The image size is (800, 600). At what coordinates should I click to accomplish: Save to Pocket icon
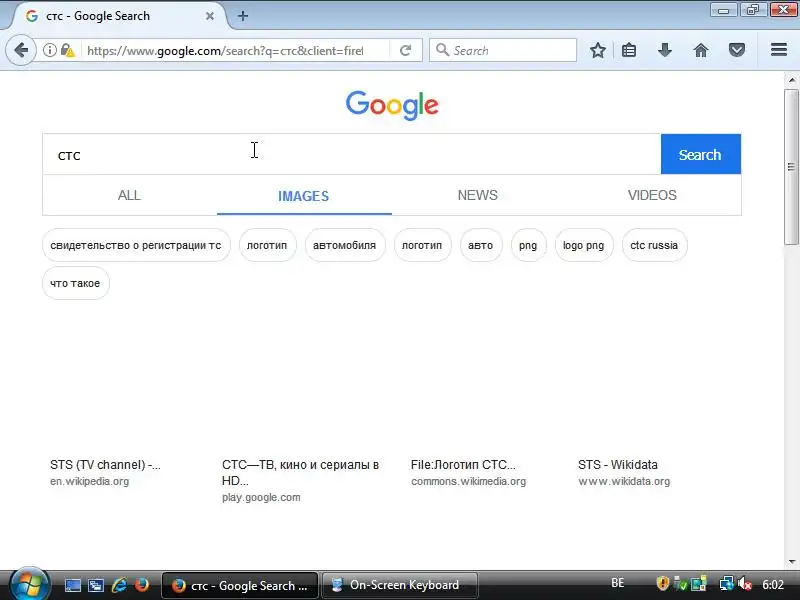pos(736,50)
